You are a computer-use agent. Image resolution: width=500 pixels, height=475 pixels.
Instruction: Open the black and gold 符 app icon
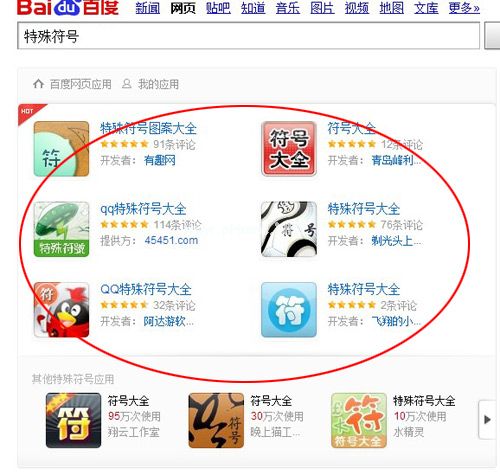coord(73,420)
